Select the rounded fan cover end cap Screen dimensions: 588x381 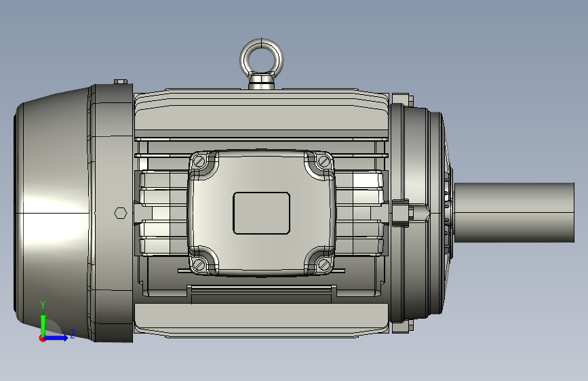(52, 214)
